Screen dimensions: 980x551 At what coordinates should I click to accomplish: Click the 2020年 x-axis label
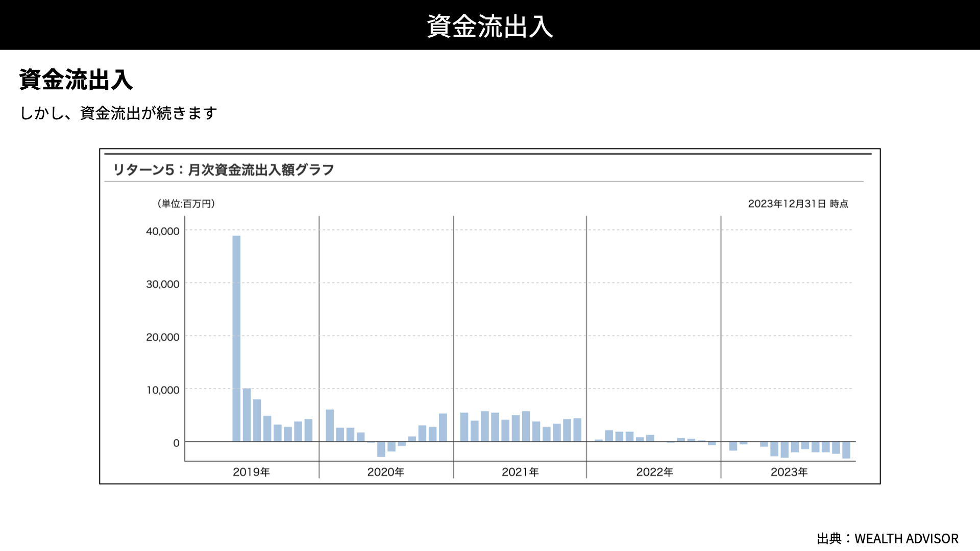[x=386, y=472]
